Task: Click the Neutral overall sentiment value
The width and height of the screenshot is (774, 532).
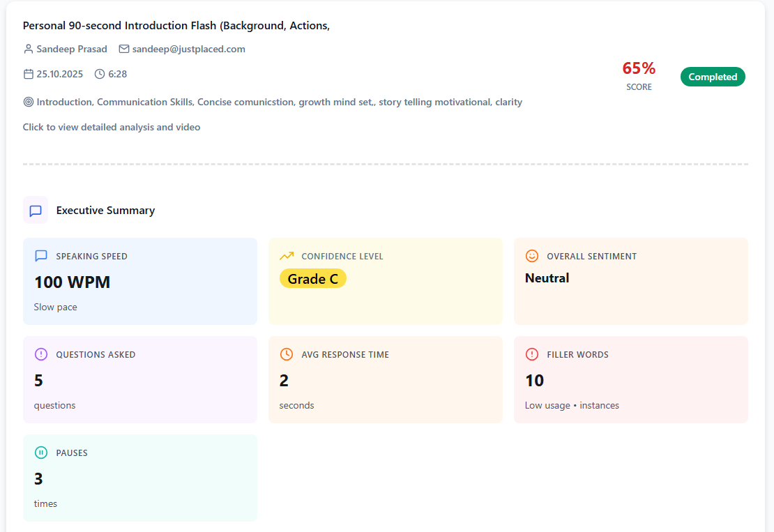Action: (x=547, y=278)
